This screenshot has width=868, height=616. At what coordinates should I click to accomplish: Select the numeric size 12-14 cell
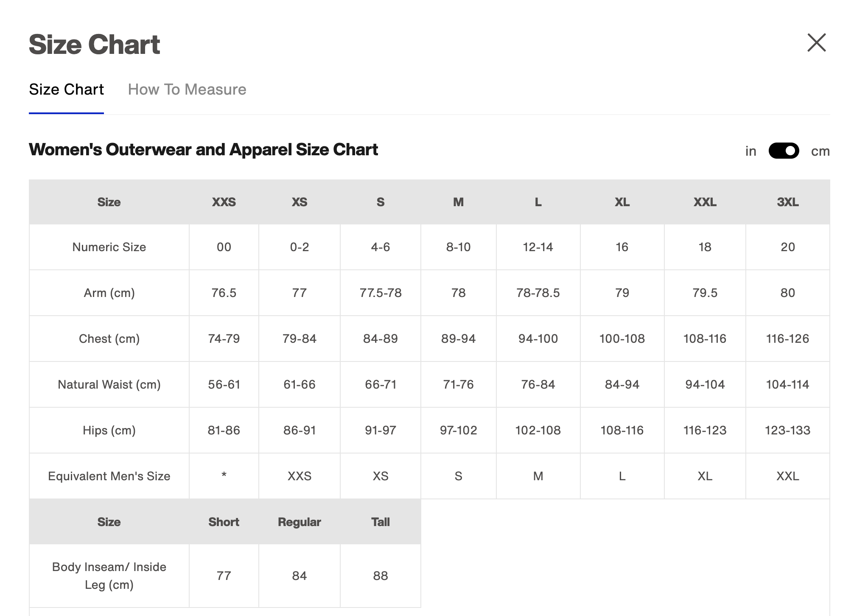[538, 247]
